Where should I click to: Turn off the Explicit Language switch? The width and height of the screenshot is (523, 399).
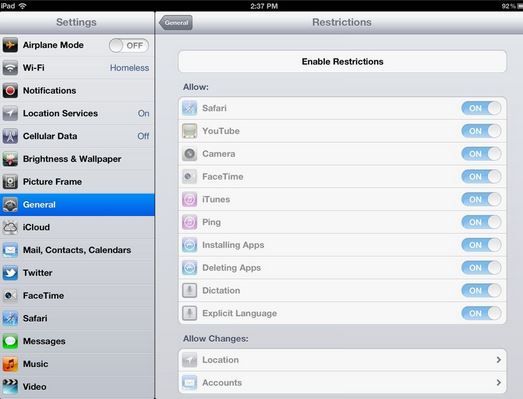(x=481, y=313)
